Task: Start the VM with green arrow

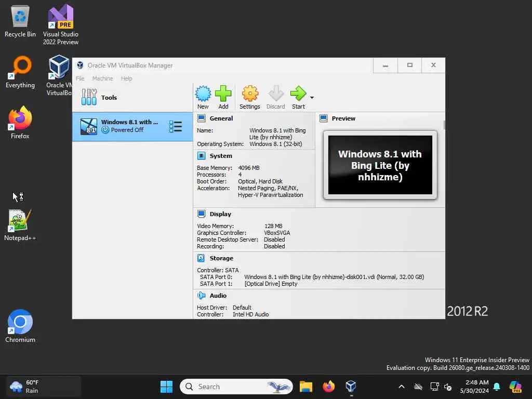Action: pyautogui.click(x=298, y=94)
